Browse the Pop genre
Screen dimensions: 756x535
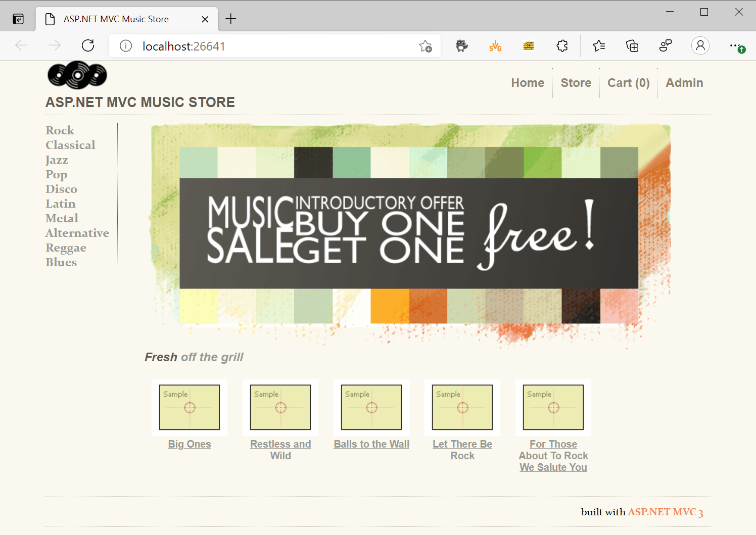pos(56,174)
